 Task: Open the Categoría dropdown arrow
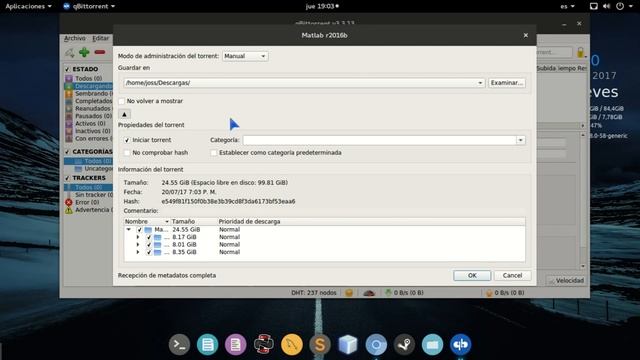(x=520, y=140)
